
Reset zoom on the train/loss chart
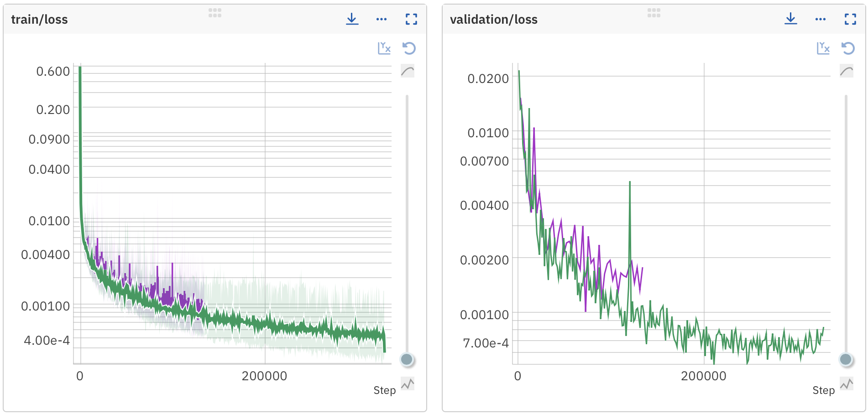click(x=408, y=48)
